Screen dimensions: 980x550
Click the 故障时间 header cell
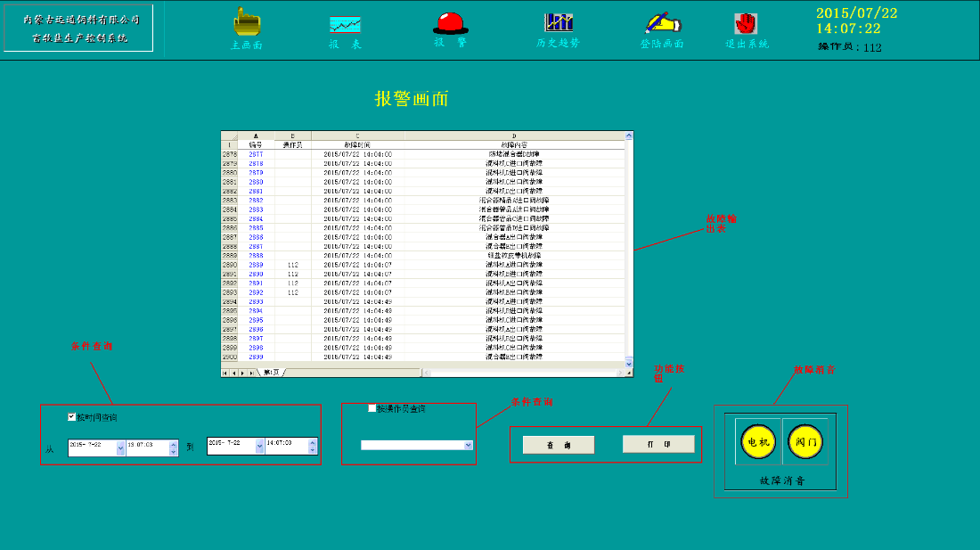pyautogui.click(x=357, y=145)
